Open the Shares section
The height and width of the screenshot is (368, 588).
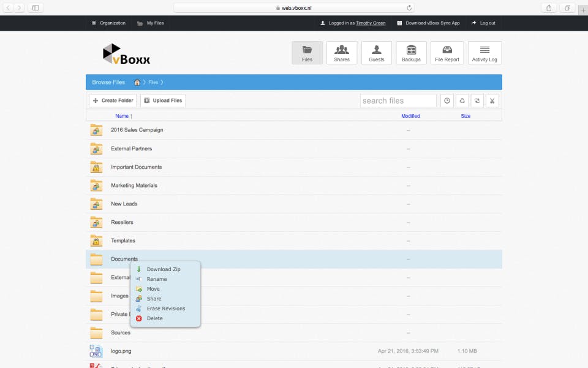click(x=342, y=53)
